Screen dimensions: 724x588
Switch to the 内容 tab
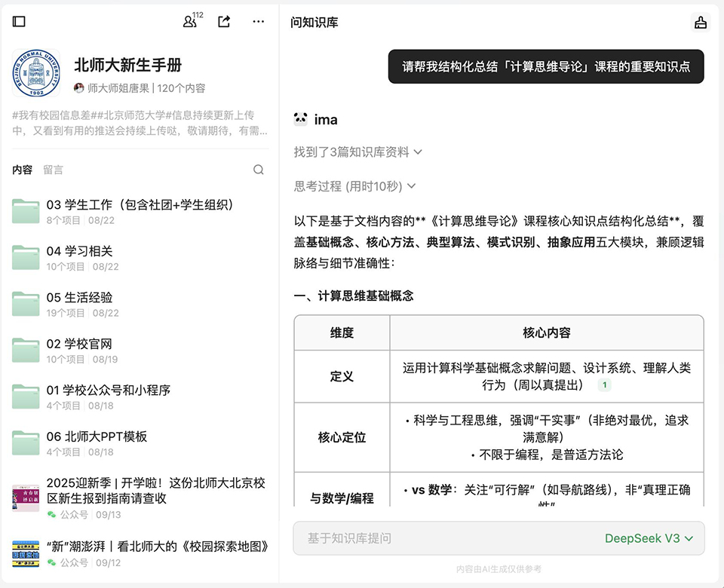pos(22,170)
